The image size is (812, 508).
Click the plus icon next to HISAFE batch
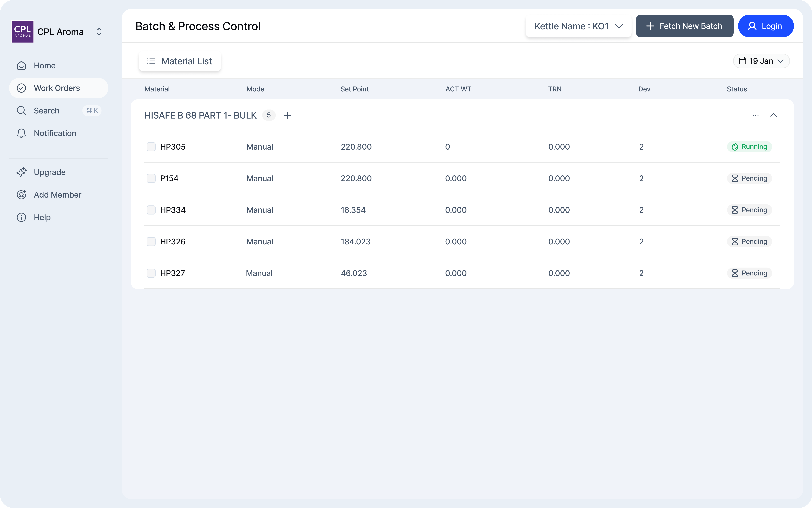click(x=288, y=115)
